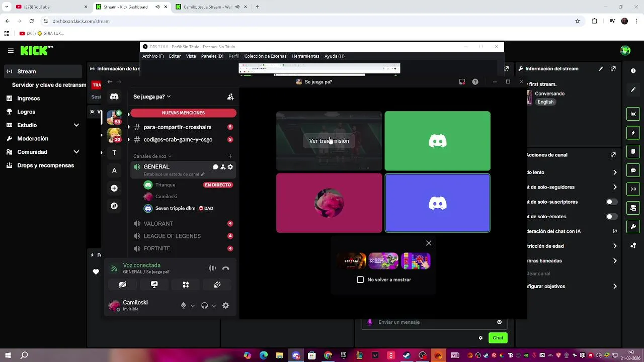
Task: Click the Windows Start button
Action: (8, 355)
